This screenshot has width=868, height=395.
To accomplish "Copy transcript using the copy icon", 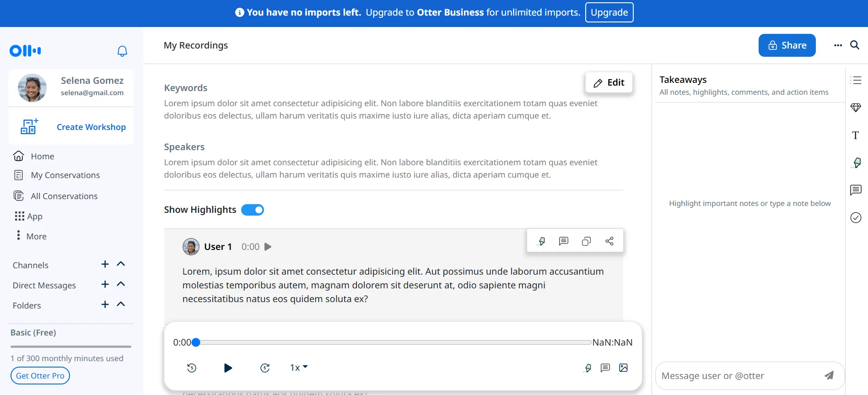I will click(x=586, y=241).
